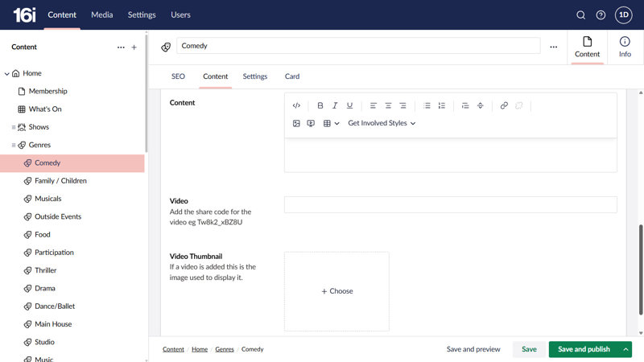Align text right
This screenshot has width=644, height=362.
tap(403, 105)
